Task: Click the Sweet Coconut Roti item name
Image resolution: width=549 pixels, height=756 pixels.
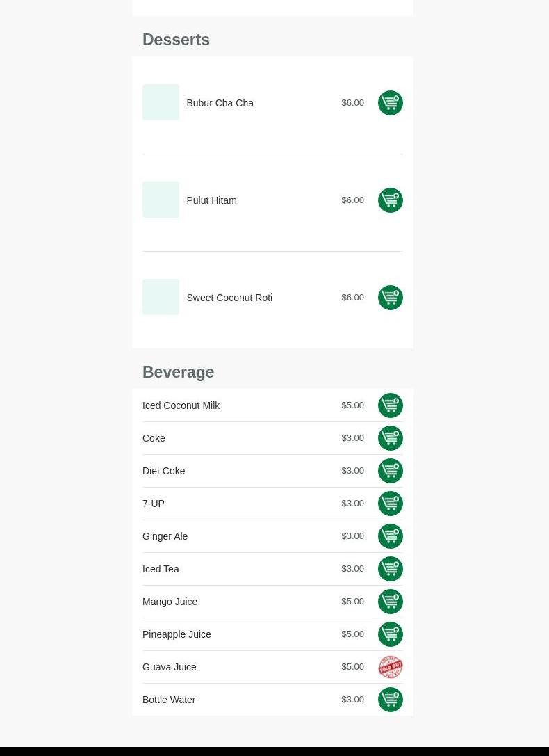Action: point(229,298)
